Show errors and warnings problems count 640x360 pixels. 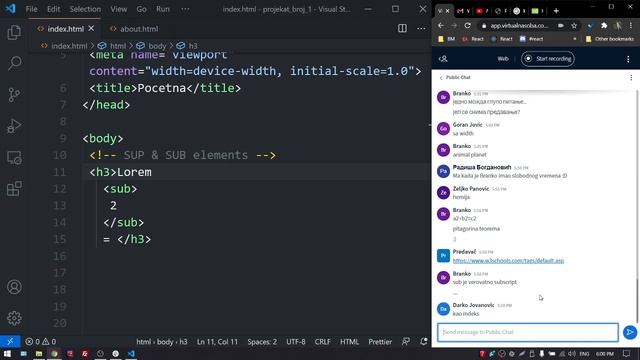(41, 341)
